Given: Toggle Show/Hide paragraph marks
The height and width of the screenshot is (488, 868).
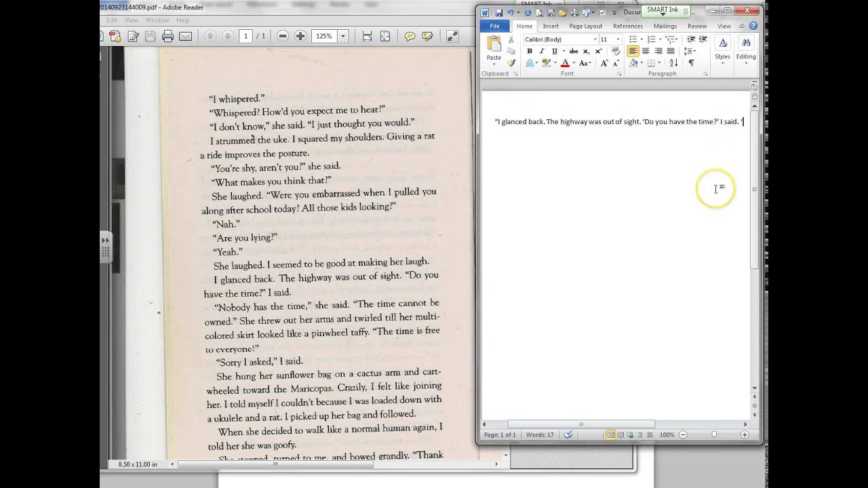Looking at the screenshot, I should [x=691, y=62].
